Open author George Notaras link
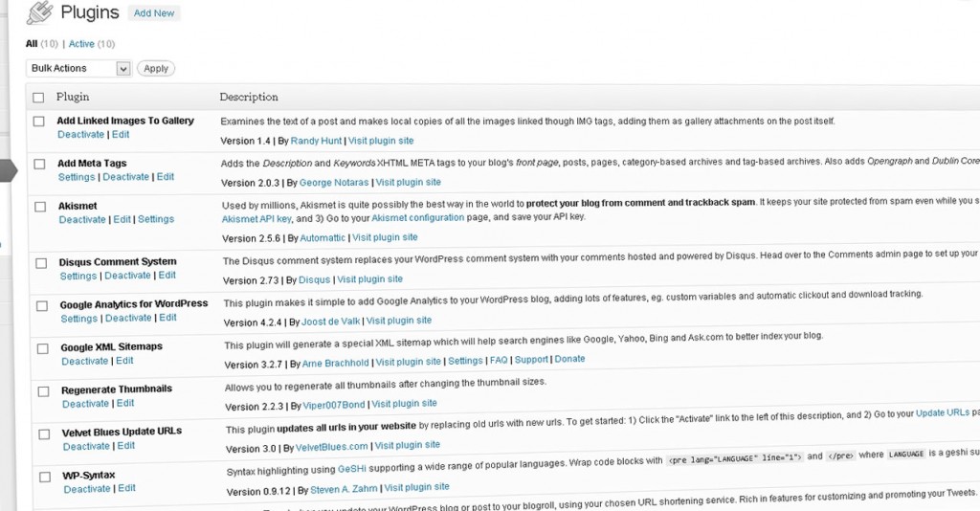This screenshot has width=980, height=511. pyautogui.click(x=334, y=183)
